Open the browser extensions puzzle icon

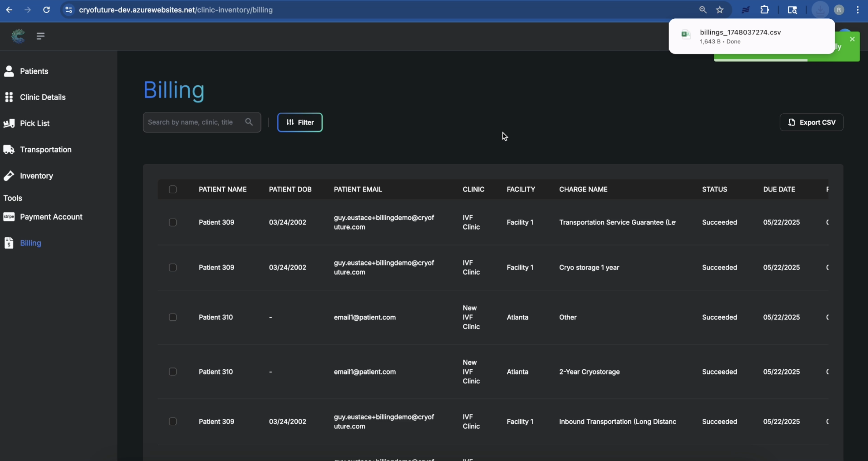tap(765, 10)
